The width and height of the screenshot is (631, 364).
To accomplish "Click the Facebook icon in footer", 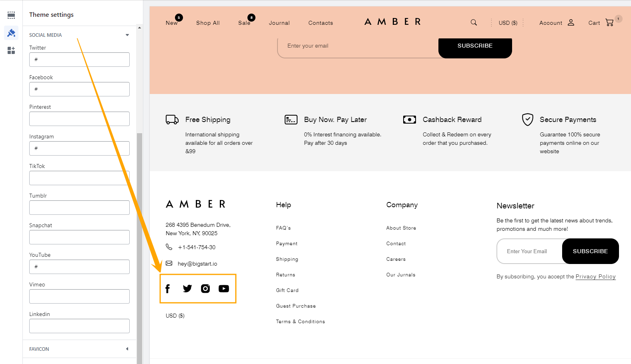I will (x=168, y=288).
